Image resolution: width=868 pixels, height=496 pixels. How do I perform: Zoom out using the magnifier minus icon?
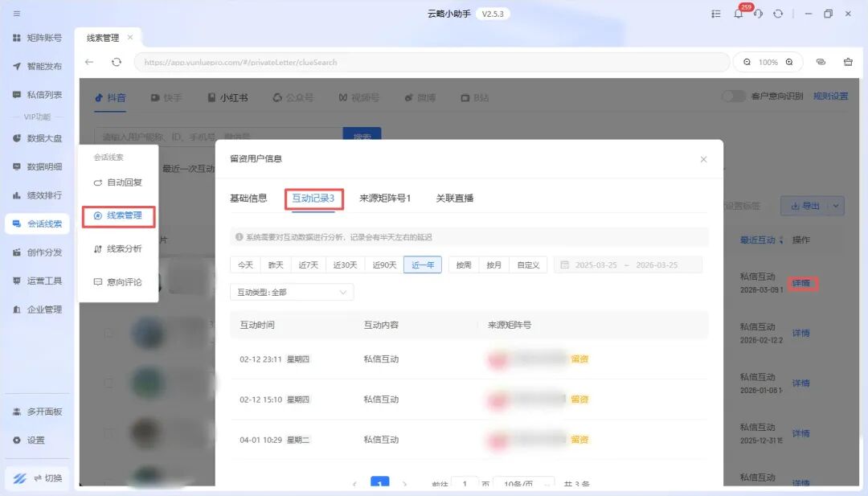click(x=747, y=62)
